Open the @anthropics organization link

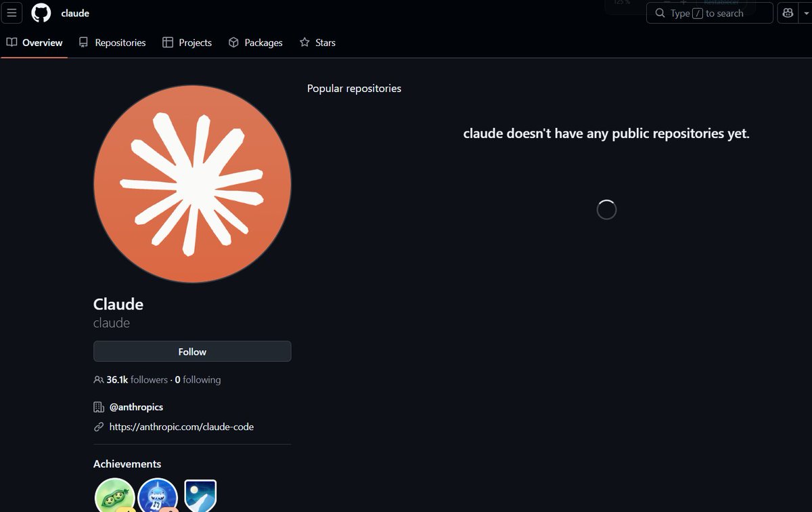(136, 407)
